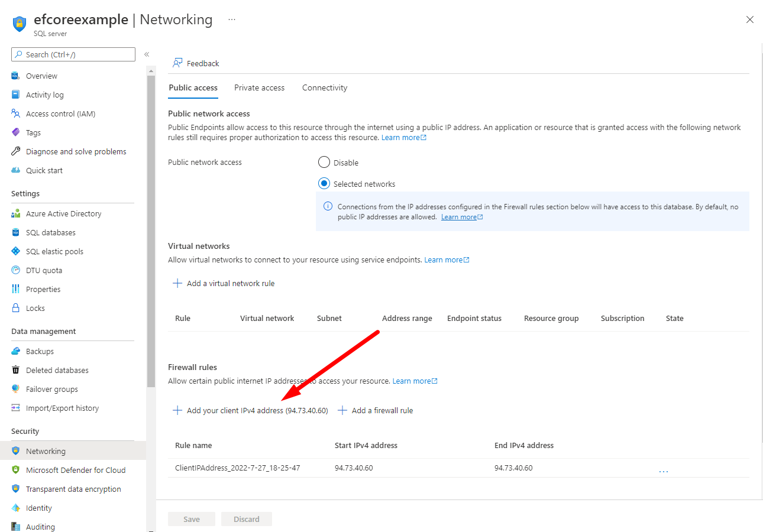Open Diagnose and solve problems wrench icon

[x=16, y=151]
